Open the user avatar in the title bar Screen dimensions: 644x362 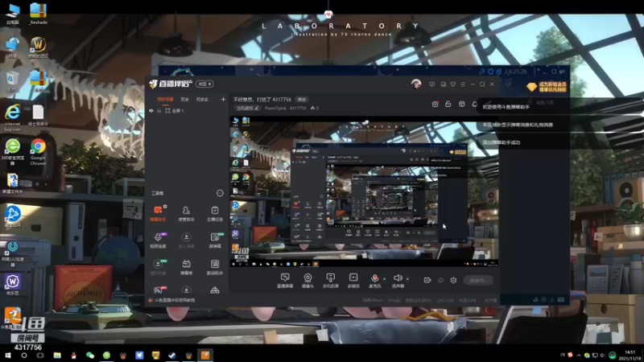[x=416, y=84]
